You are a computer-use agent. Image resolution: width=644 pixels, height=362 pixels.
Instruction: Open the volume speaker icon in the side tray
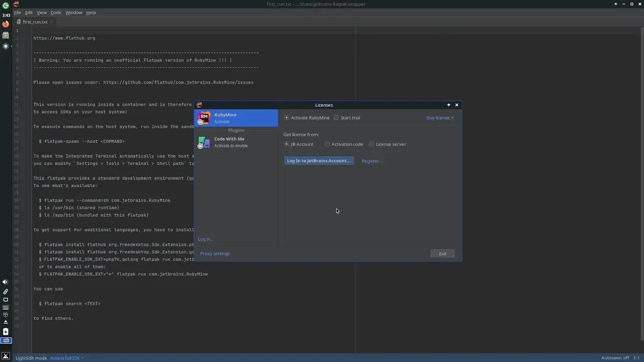click(5, 282)
